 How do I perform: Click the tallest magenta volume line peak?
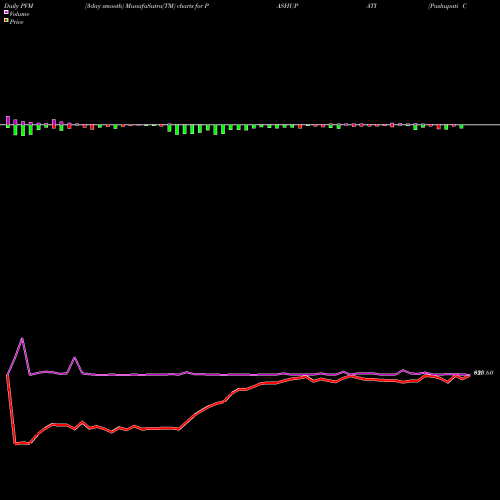coord(22,339)
